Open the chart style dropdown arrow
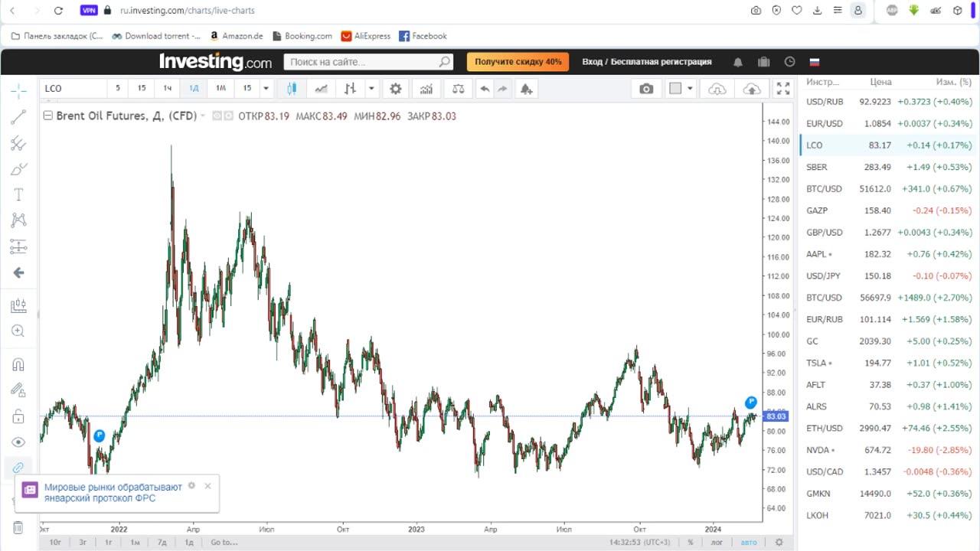 [x=371, y=89]
